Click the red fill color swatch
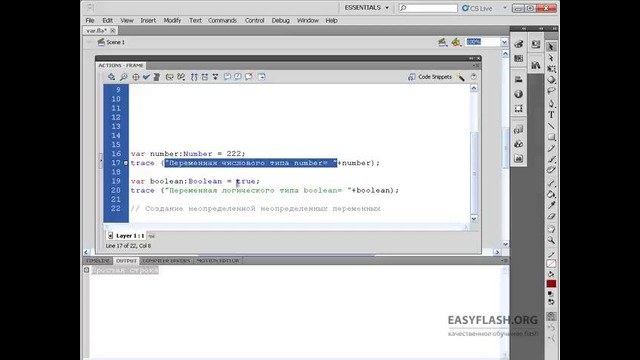The image size is (640, 360). [x=551, y=284]
